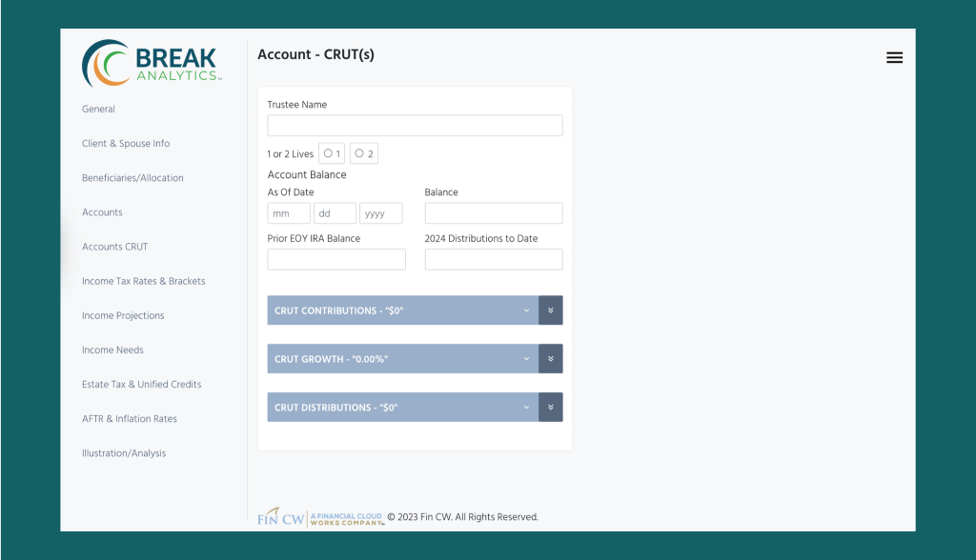
Task: Click the "Account - CRUT(s)" page title
Action: (316, 54)
